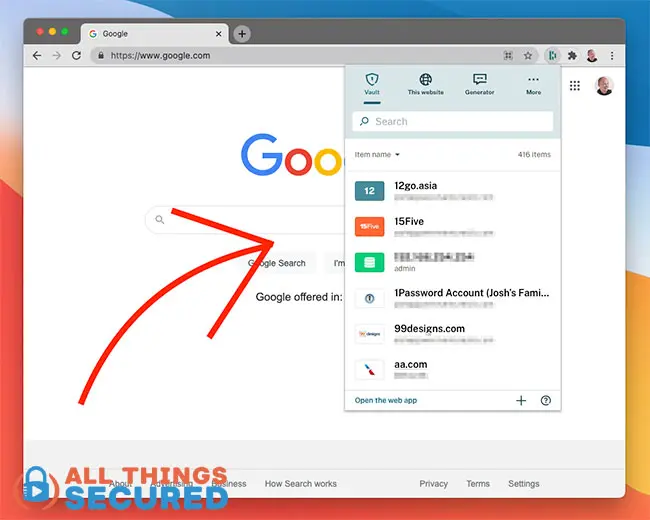Select the 99designs.com vault item
The width and height of the screenshot is (650, 520).
[453, 334]
